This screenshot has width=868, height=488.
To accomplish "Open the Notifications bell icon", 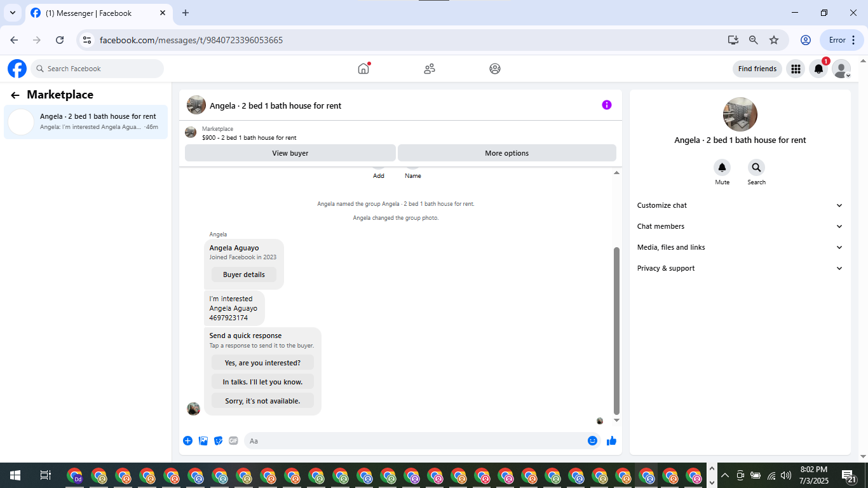I will (x=818, y=69).
